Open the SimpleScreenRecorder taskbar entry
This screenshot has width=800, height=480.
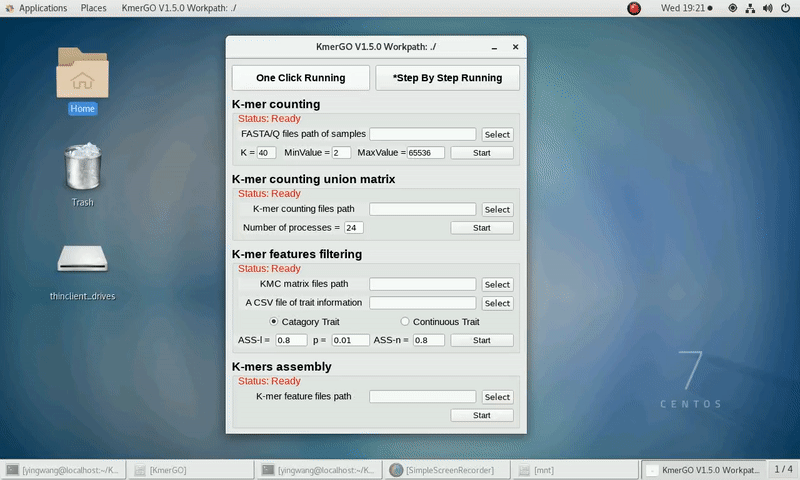click(x=447, y=470)
